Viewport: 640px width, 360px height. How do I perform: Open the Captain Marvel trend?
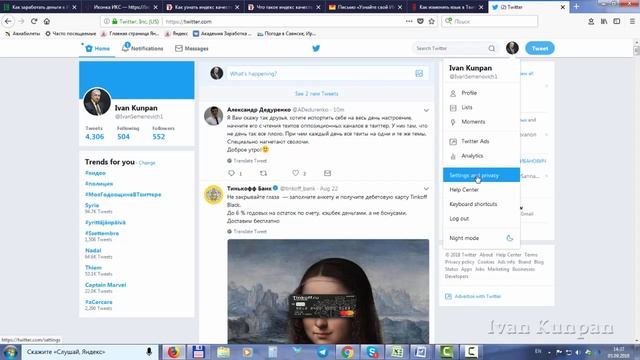(105, 284)
